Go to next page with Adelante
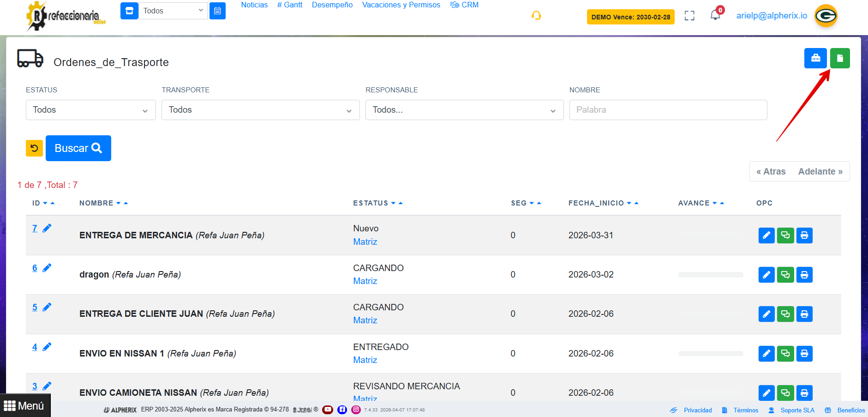Viewport: 868px width, 417px height. point(820,171)
